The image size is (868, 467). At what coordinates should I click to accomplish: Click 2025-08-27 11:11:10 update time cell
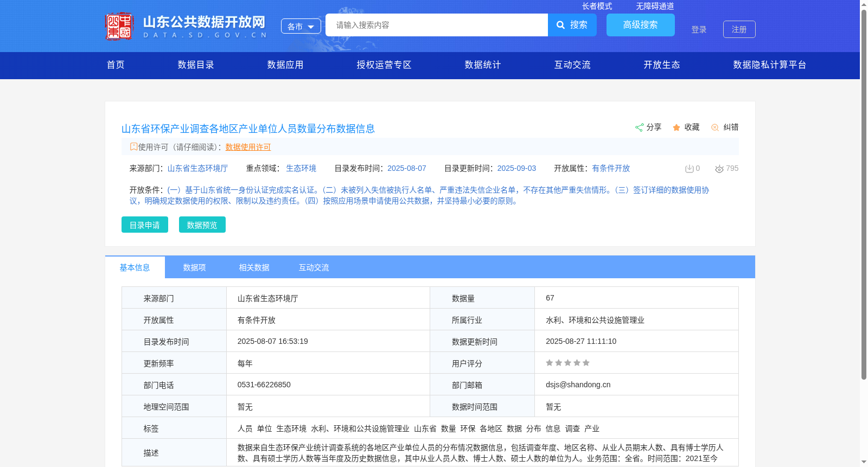point(581,341)
